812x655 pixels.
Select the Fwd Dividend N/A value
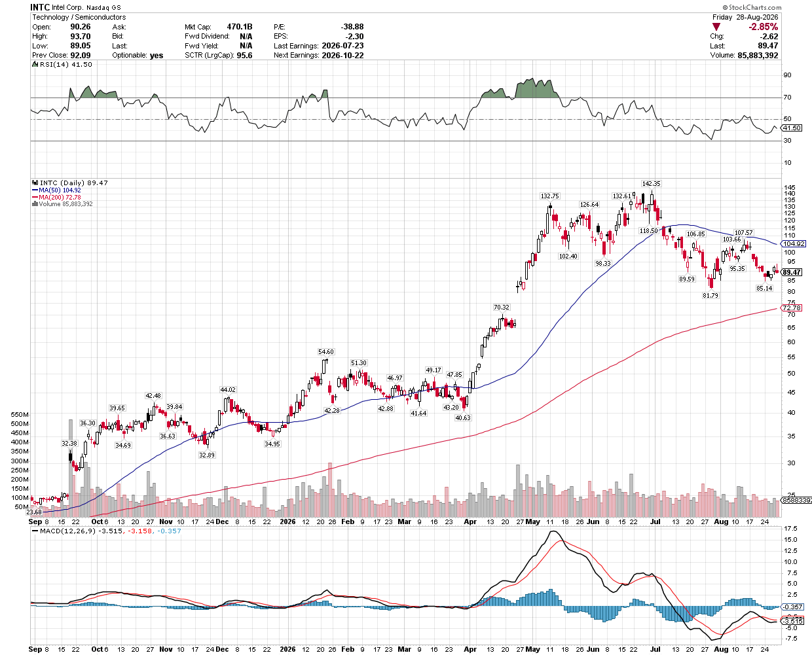point(246,37)
